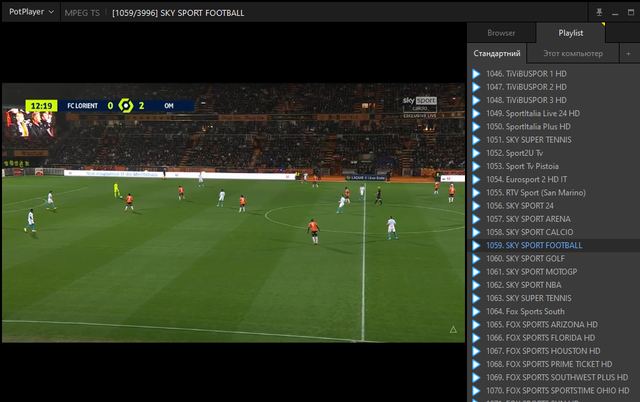Click the MPEG TS format label in title bar

point(82,13)
